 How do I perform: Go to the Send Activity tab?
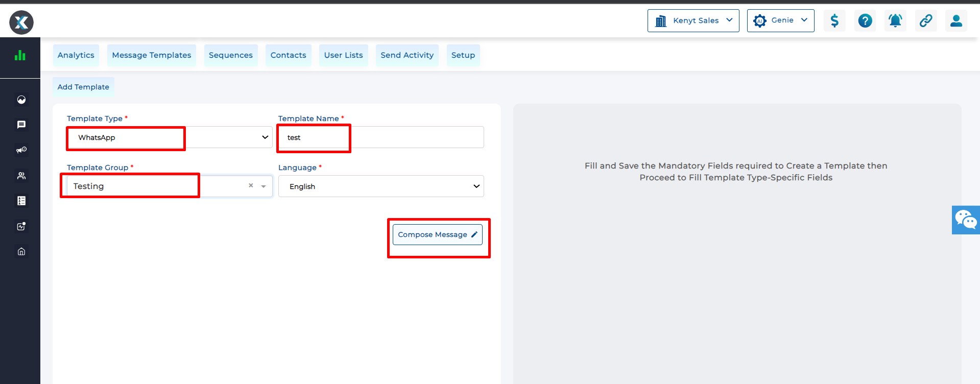(407, 55)
